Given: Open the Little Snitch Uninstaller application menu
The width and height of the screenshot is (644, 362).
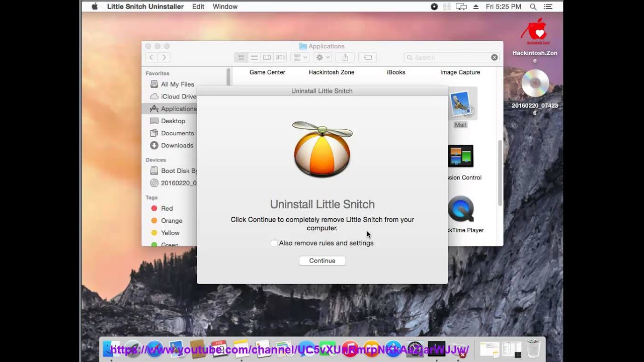Looking at the screenshot, I should tap(145, 7).
